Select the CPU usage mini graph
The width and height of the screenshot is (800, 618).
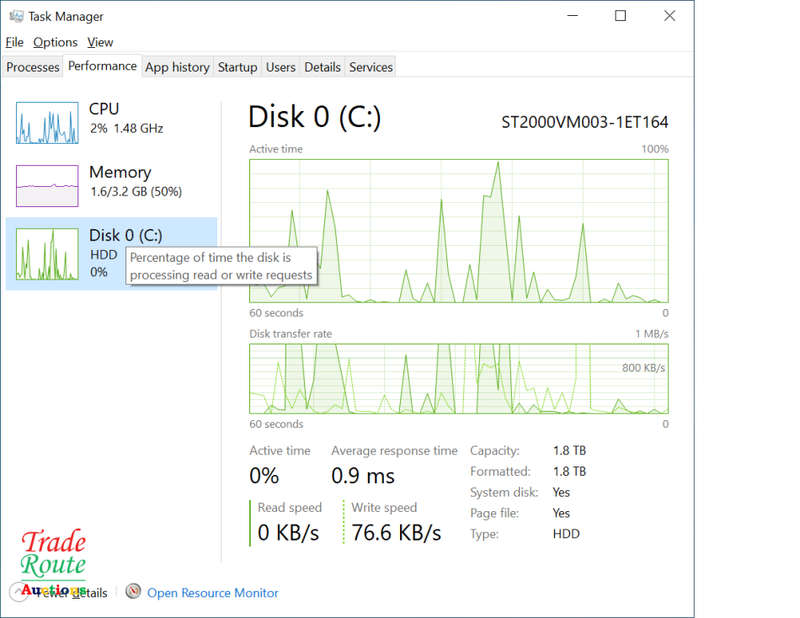(x=47, y=122)
